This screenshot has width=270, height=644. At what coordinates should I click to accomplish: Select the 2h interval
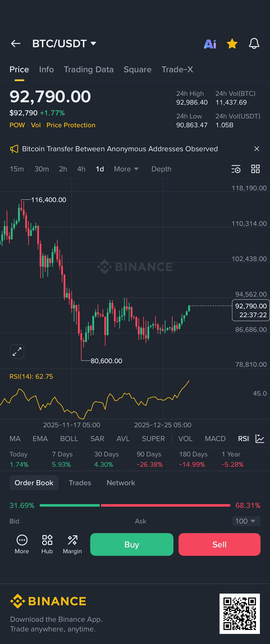63,169
